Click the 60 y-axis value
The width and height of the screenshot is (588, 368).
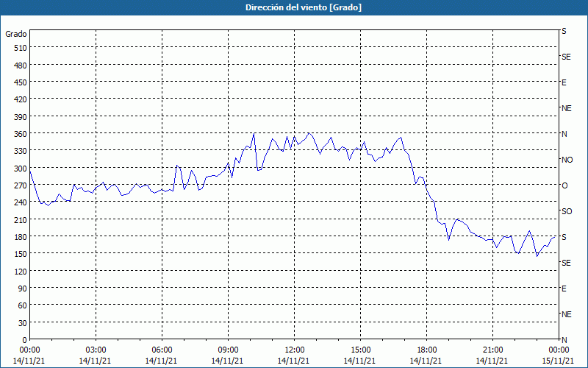pyautogui.click(x=23, y=305)
